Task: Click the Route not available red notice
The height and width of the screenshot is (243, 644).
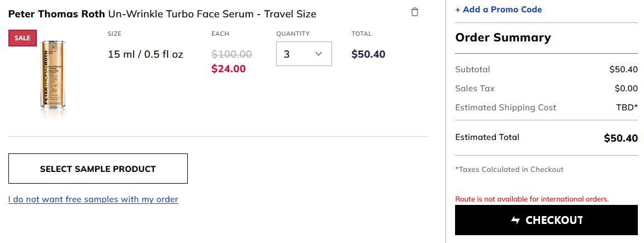Action: tap(532, 199)
